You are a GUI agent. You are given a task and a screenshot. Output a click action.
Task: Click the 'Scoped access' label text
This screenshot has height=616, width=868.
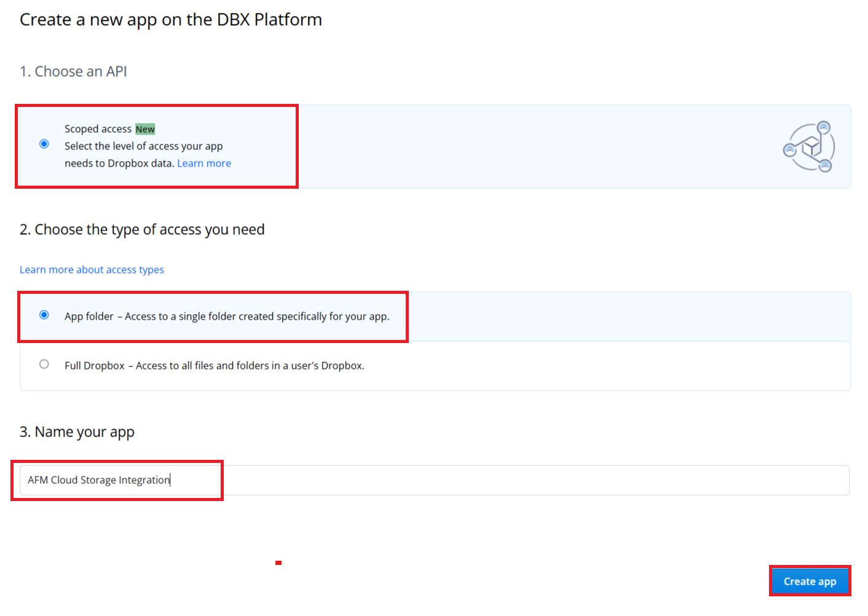98,129
